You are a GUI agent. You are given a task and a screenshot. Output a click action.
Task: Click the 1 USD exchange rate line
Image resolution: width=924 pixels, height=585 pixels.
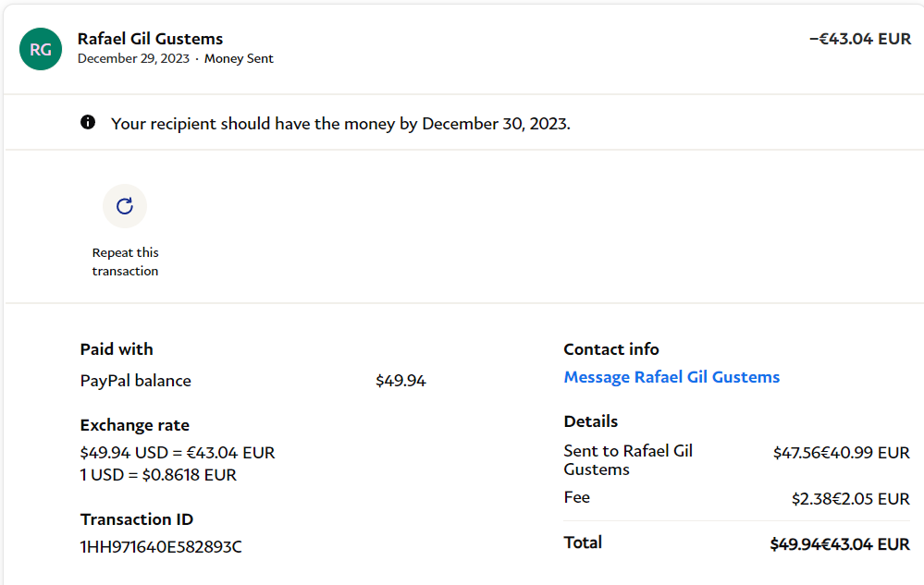(158, 475)
